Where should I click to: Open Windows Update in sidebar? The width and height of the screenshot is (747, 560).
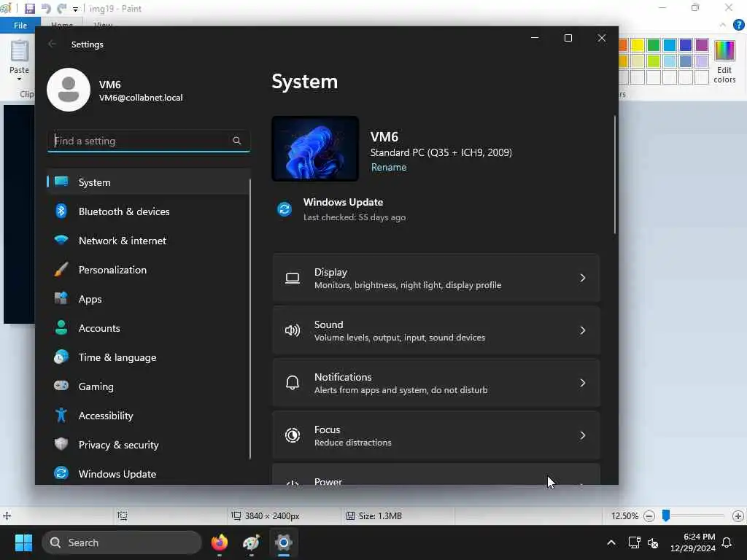[148, 474]
